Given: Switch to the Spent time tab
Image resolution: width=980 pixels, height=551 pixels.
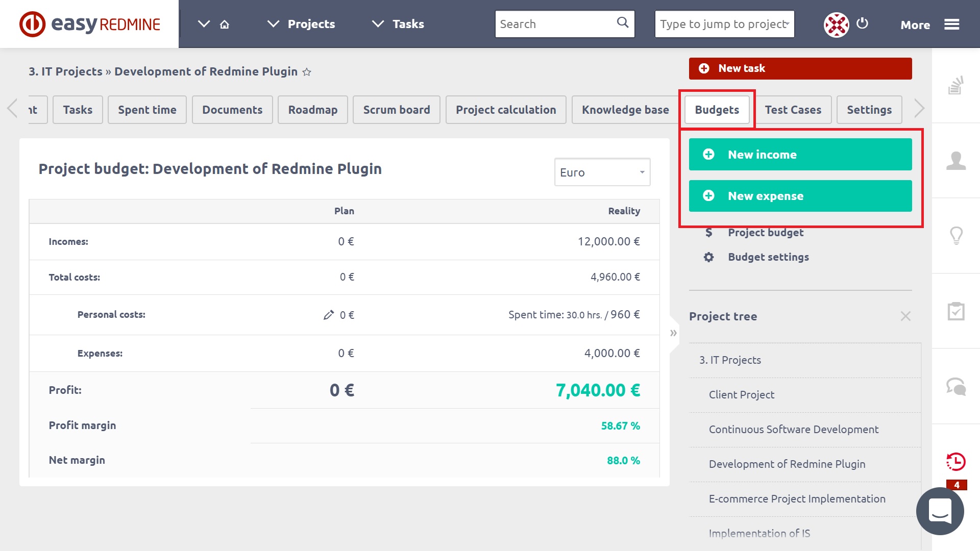Looking at the screenshot, I should point(147,110).
